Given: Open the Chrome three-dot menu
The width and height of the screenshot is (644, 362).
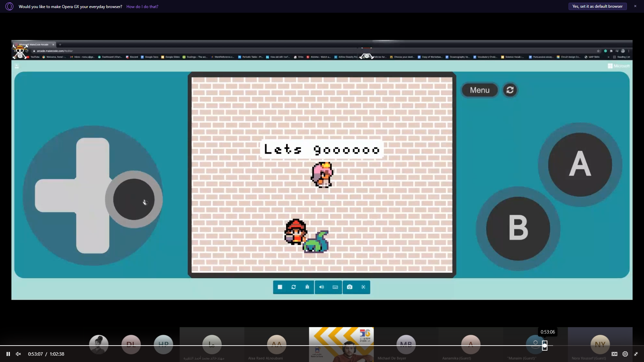Looking at the screenshot, I should pos(629,51).
